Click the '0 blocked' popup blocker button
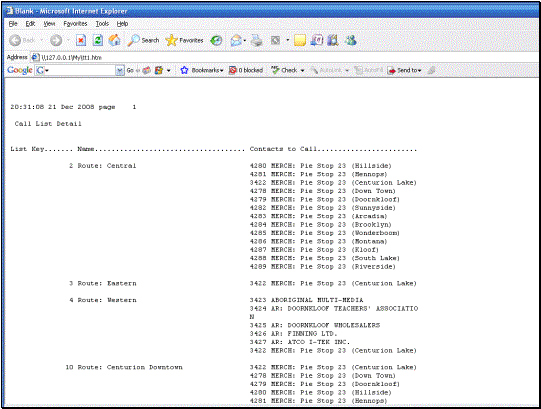Viewport: 541px width, 409px height. [246, 70]
